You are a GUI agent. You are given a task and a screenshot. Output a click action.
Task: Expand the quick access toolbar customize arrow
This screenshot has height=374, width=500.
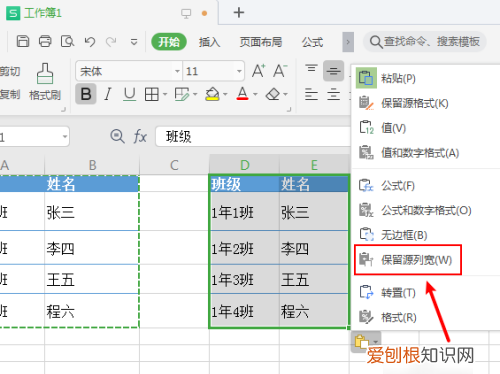click(x=134, y=42)
